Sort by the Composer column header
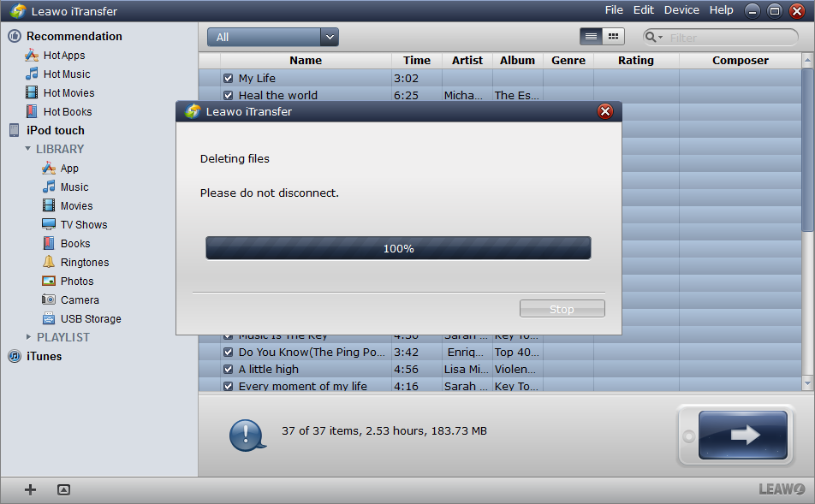The width and height of the screenshot is (815, 504). 741,60
